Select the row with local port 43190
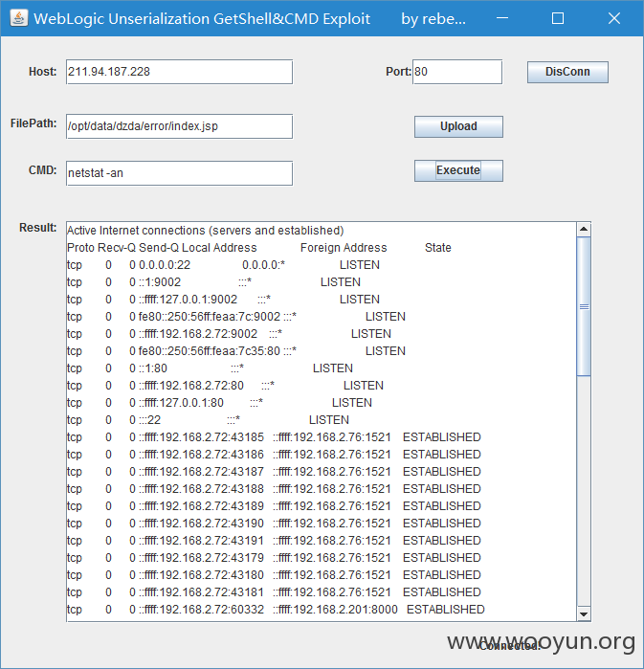Viewport: 644px width, 669px height. click(x=274, y=524)
